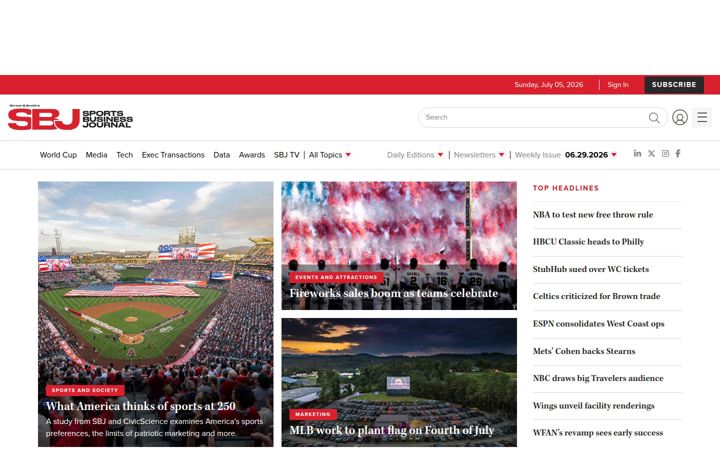
Task: Click the SBJ Sports Business Journal logo
Action: pos(70,118)
